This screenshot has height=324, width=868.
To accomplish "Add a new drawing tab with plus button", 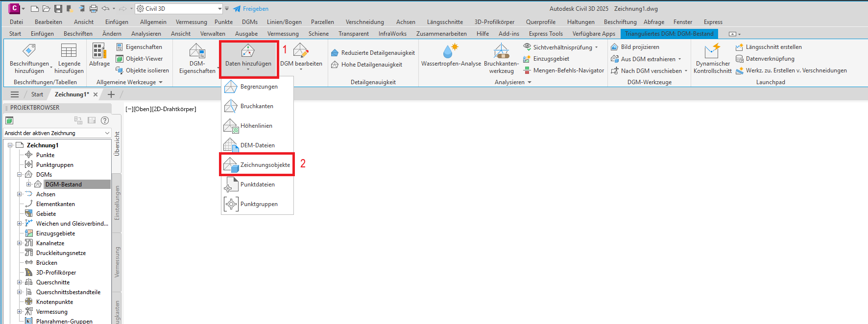I will pyautogui.click(x=111, y=94).
